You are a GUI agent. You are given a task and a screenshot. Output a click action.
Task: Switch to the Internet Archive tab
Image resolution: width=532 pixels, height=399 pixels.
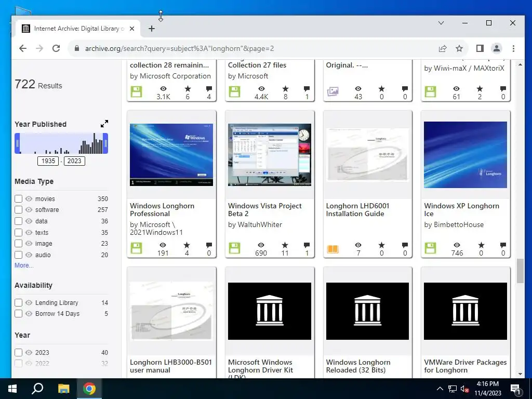point(79,29)
